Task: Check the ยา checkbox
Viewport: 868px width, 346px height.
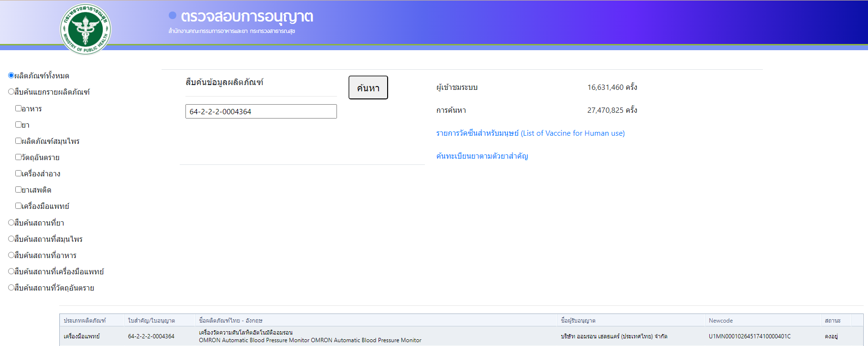Action: (18, 125)
